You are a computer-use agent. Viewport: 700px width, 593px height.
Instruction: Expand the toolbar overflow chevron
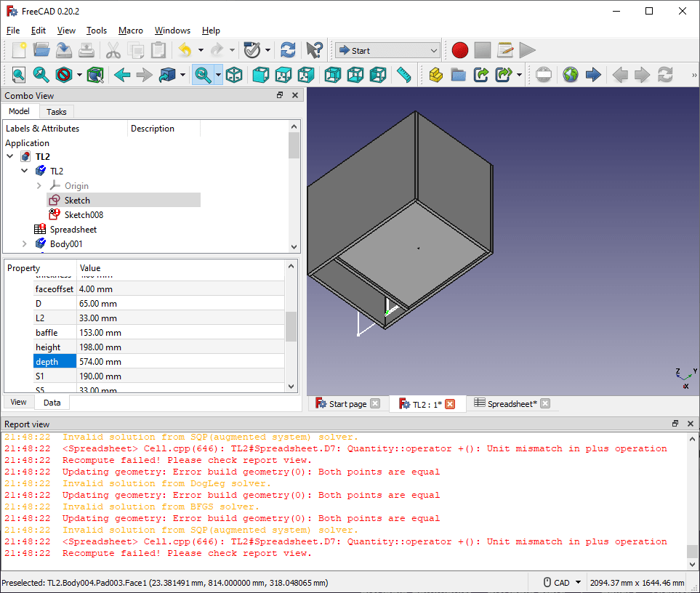tap(693, 75)
